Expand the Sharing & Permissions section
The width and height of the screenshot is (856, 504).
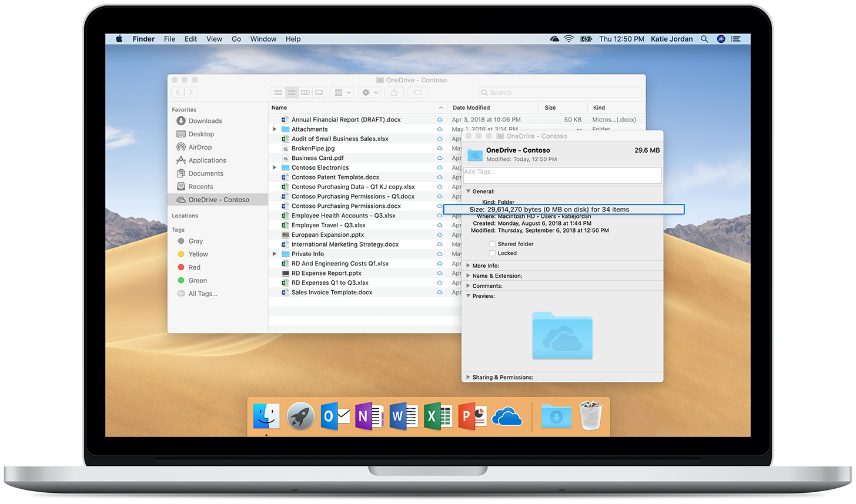(467, 377)
